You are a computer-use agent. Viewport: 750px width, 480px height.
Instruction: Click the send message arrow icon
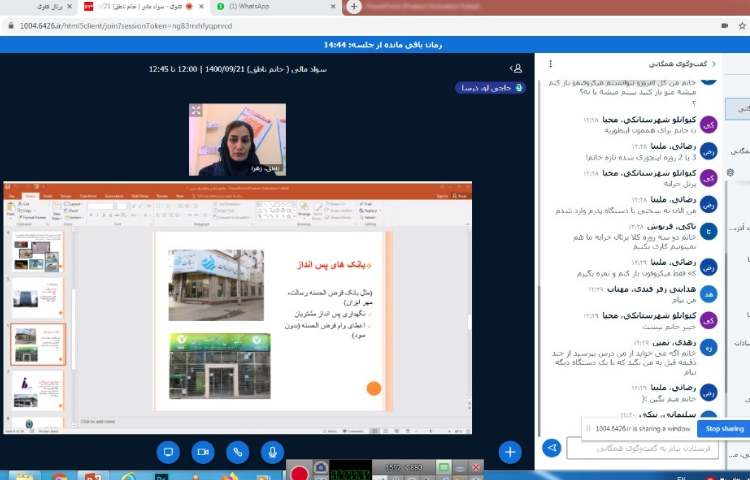coord(551,448)
